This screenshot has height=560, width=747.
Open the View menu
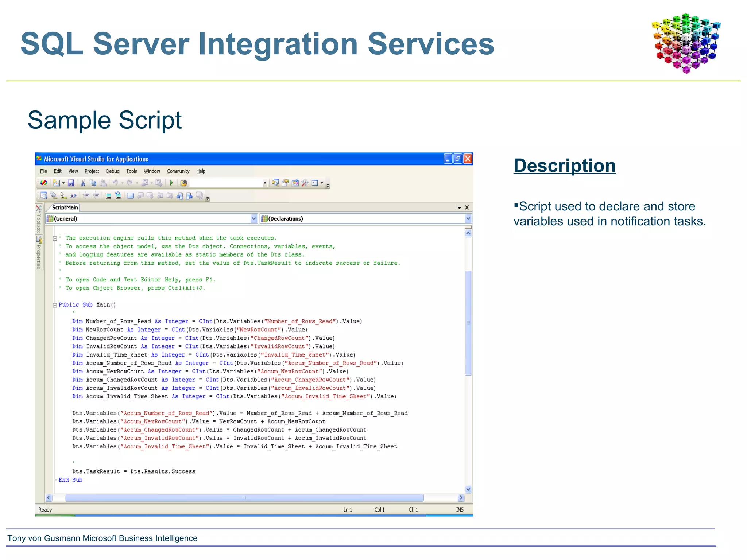tap(73, 171)
